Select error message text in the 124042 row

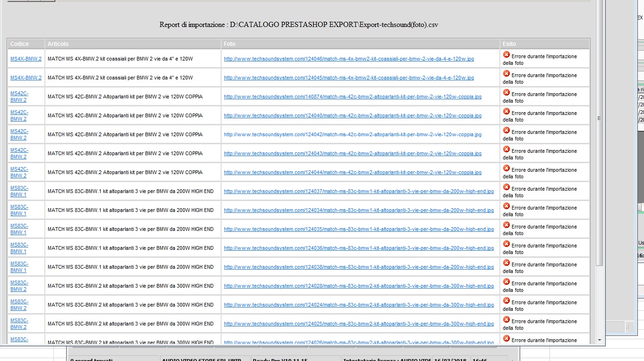[540, 135]
